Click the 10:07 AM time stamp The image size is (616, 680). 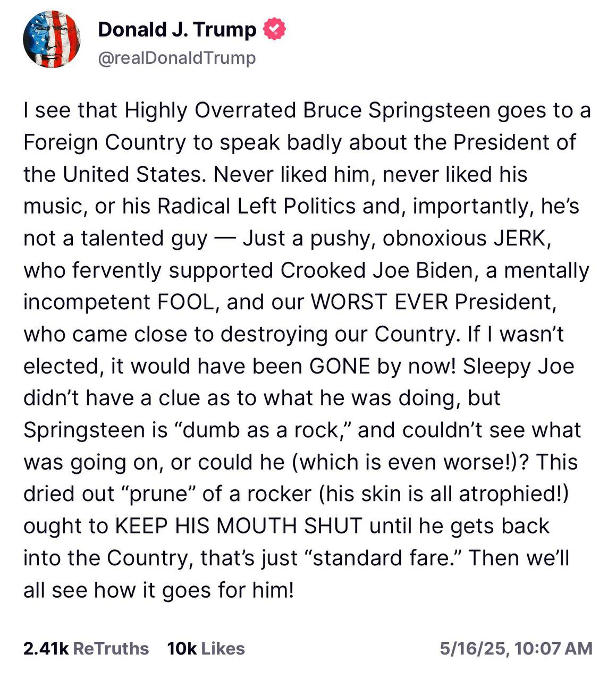pyautogui.click(x=554, y=649)
